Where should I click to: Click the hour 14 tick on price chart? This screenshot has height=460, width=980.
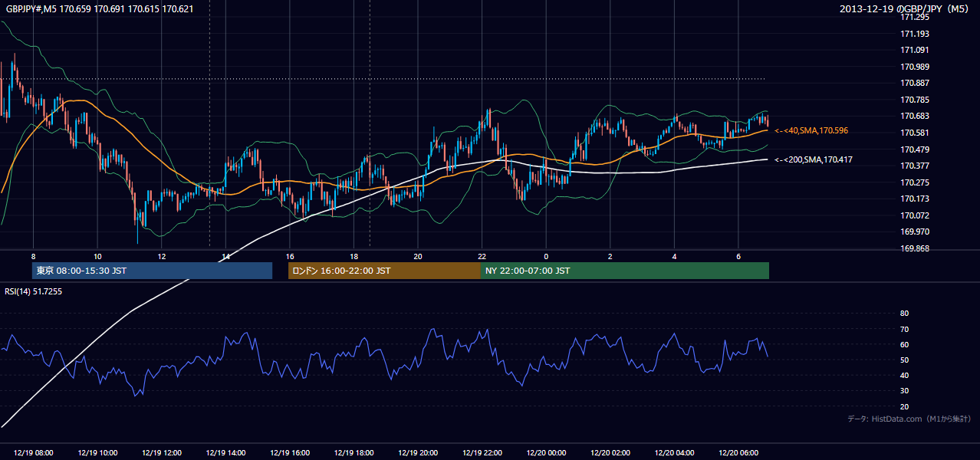pos(225,256)
